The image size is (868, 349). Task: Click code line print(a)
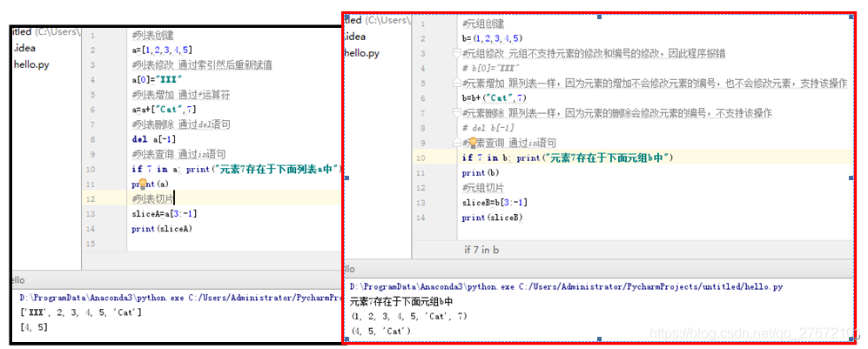[x=150, y=185]
